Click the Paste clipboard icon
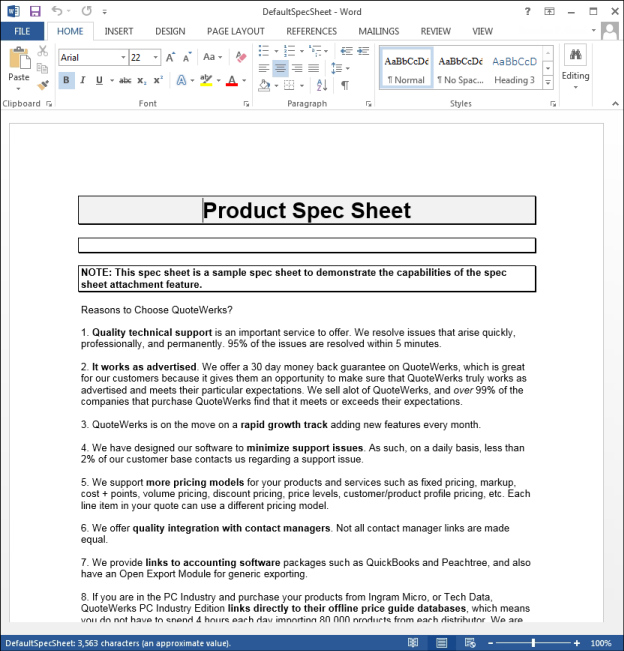Image resolution: width=624 pixels, height=651 pixels. click(x=19, y=58)
